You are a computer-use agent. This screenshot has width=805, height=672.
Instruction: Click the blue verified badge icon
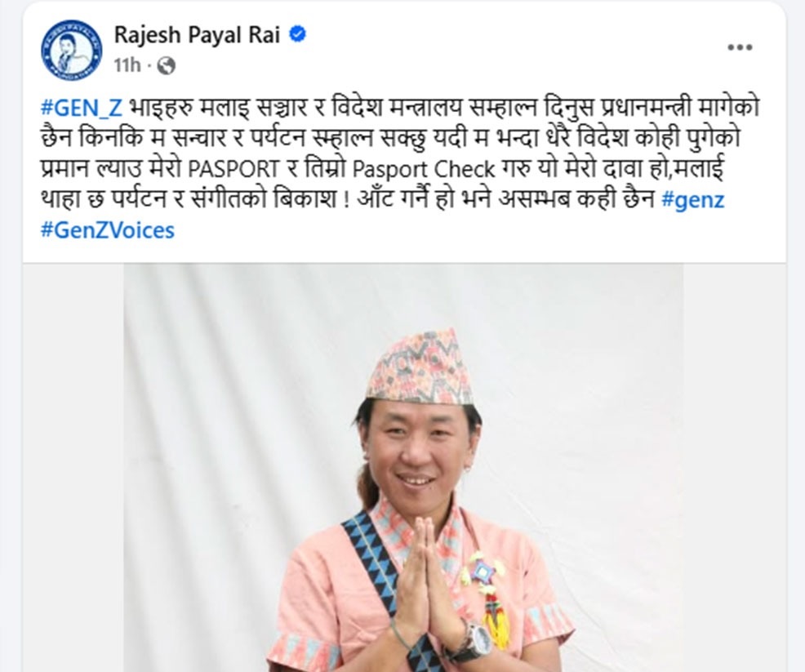(x=298, y=34)
